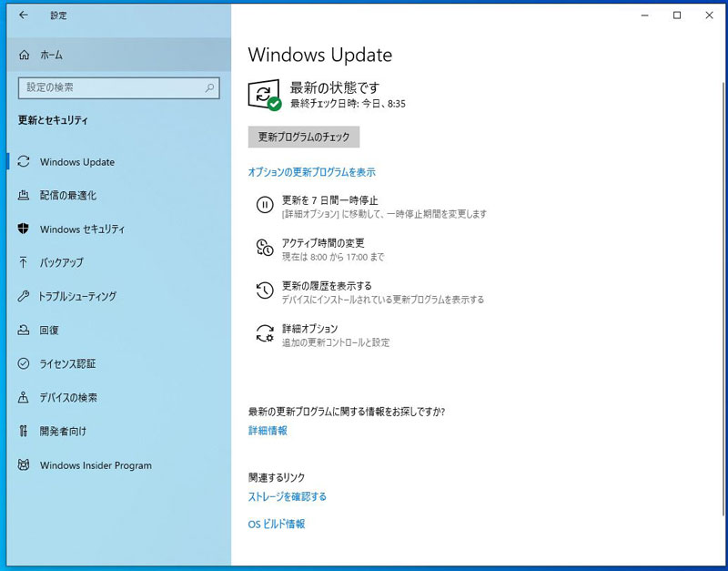Click the vertical scrollbar on the right pane

723,298
